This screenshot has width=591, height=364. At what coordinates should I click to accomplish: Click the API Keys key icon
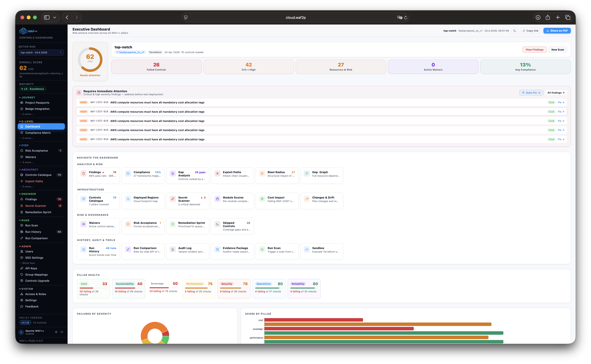(22, 268)
